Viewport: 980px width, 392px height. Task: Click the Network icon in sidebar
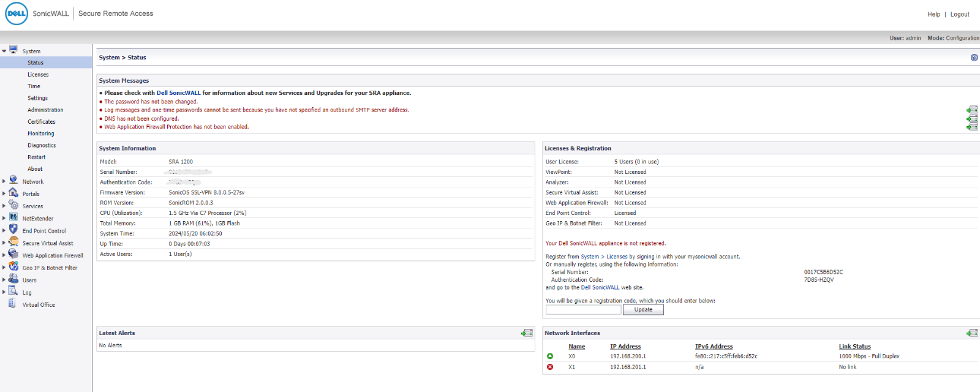coord(13,180)
